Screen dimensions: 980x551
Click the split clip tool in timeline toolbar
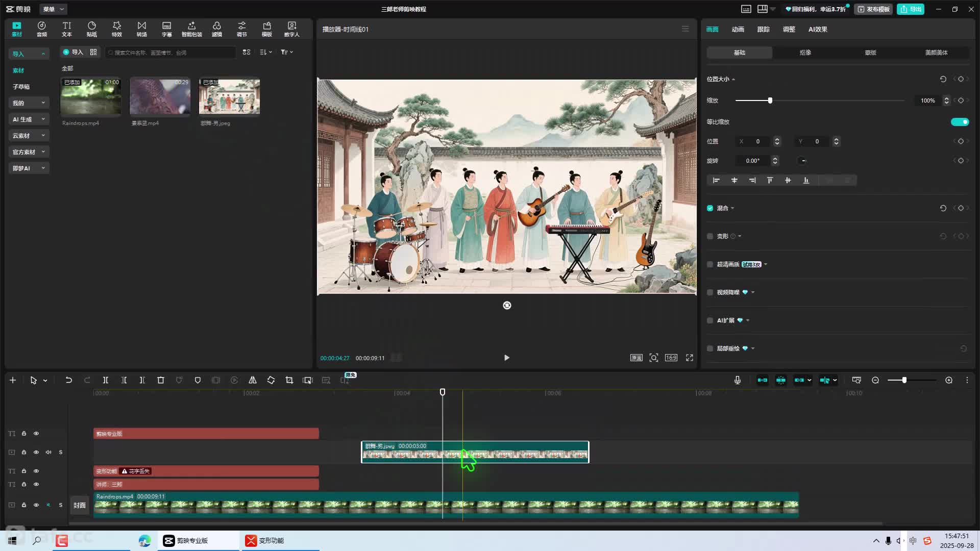(106, 380)
